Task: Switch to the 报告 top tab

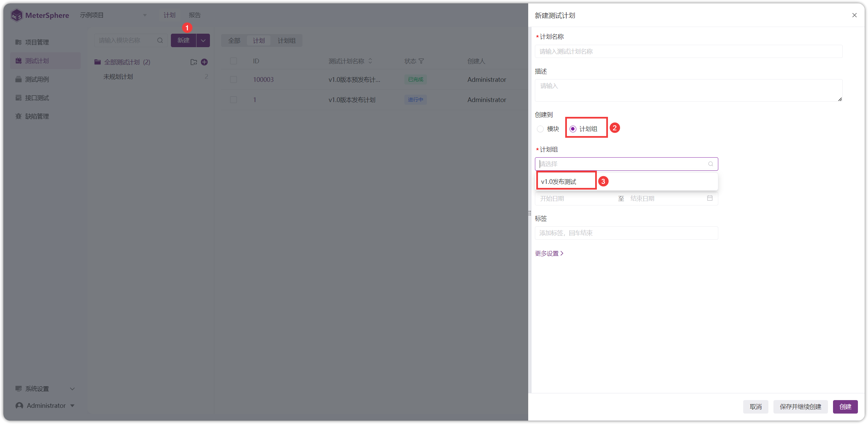Action: pos(195,15)
